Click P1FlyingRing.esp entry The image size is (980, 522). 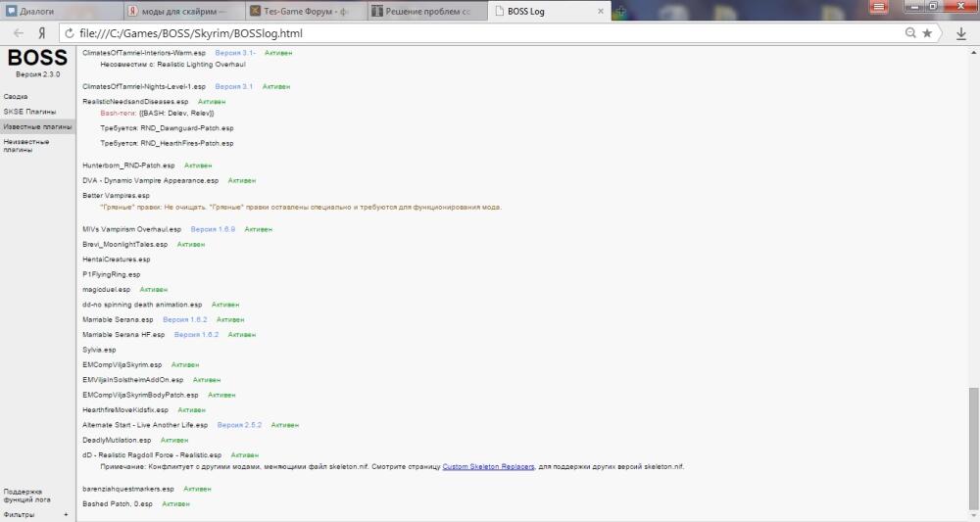(112, 274)
